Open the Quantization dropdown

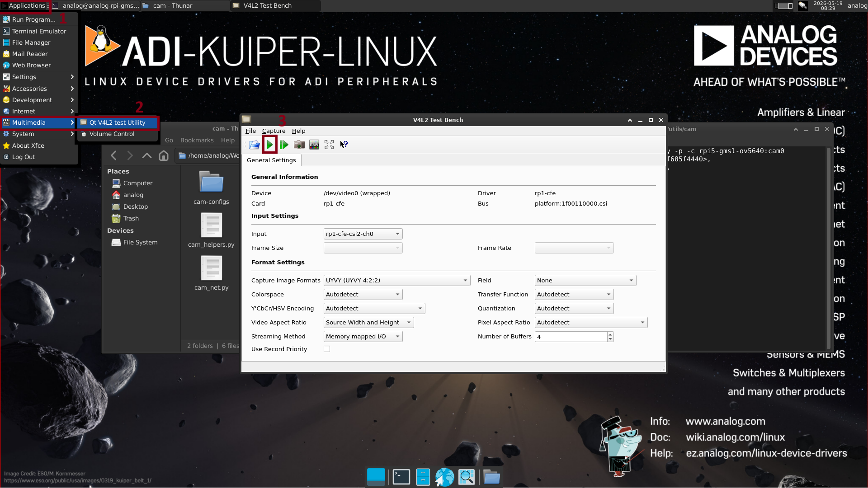coord(574,308)
